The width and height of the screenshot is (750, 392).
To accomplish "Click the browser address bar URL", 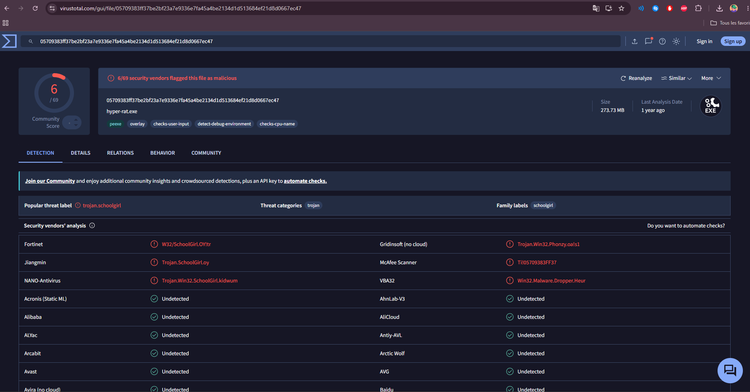I will point(180,8).
